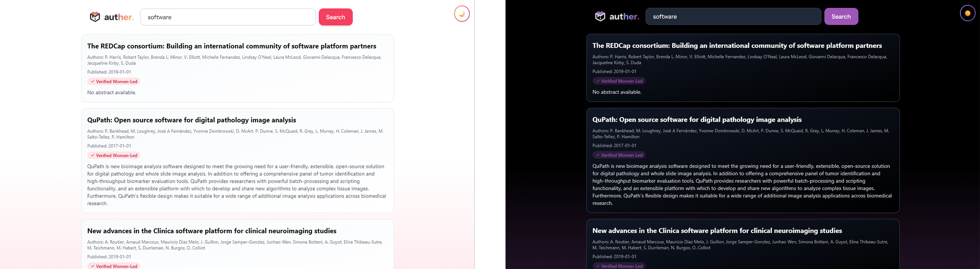The height and width of the screenshot is (269, 980).
Task: Click the auther logo icon in light theme
Action: coord(95,17)
